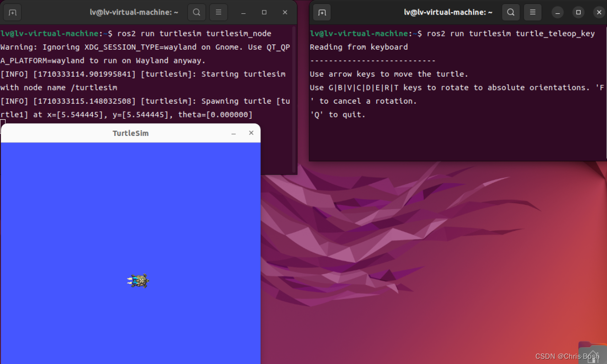The height and width of the screenshot is (364, 607).
Task: Click 'Warning: Ignoring XDG_SESSION_TYPE=wayland' line
Action: click(x=145, y=47)
